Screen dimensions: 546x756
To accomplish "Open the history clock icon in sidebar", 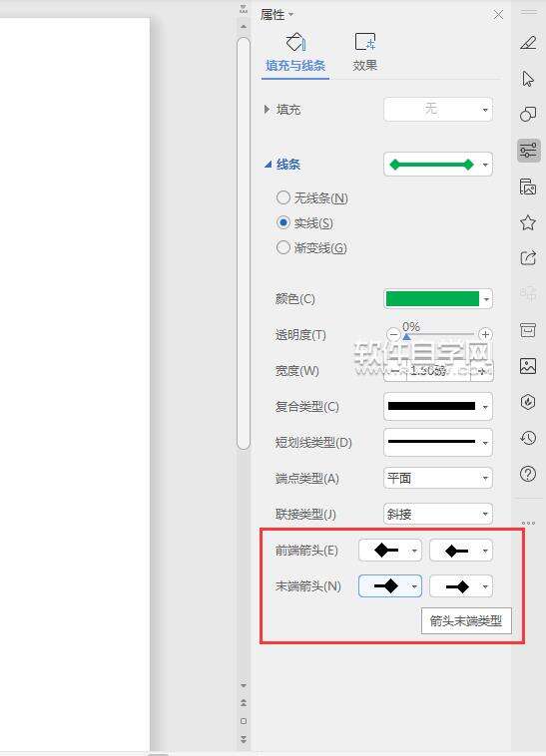I will (528, 438).
